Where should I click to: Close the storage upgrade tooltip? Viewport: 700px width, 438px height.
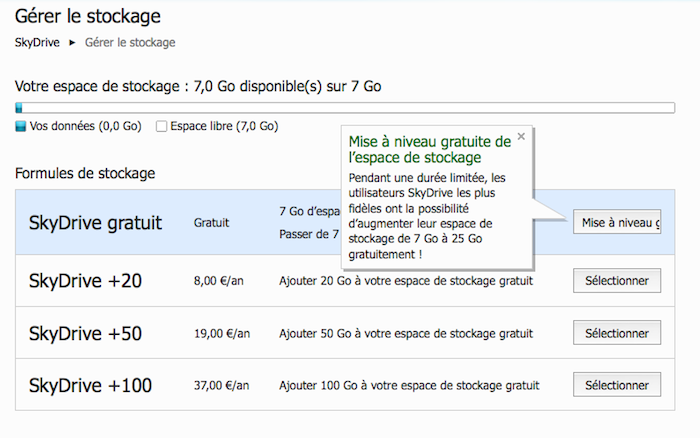point(521,137)
